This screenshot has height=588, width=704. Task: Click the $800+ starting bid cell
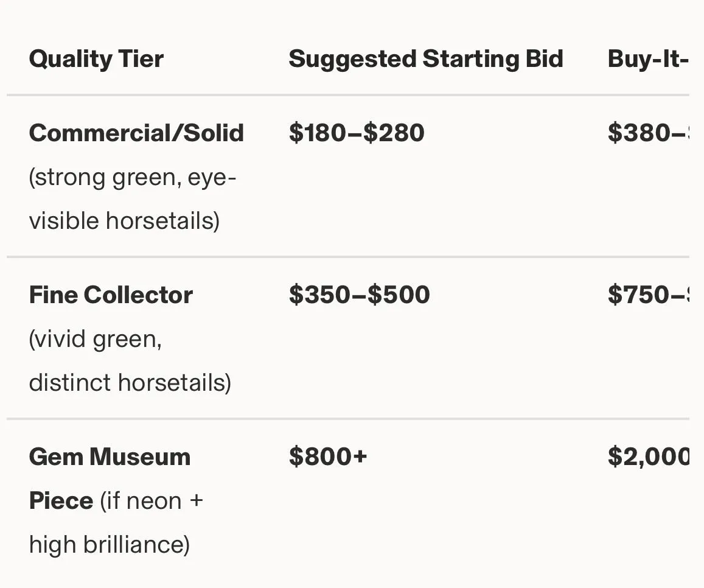[x=328, y=457]
